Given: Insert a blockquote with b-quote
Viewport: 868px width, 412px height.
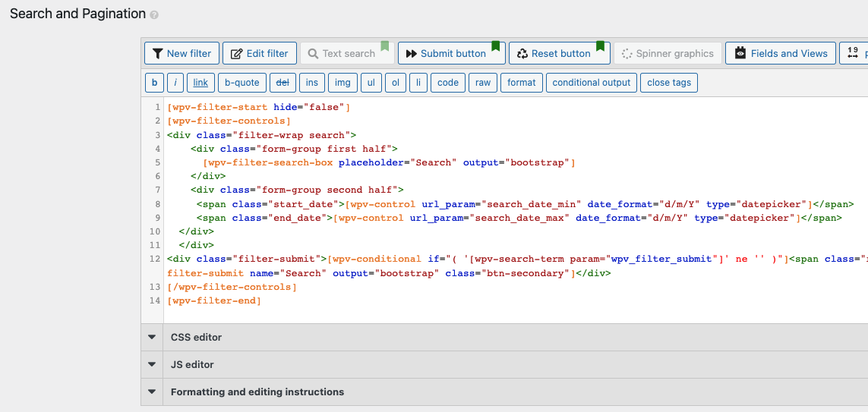Looking at the screenshot, I should (242, 83).
